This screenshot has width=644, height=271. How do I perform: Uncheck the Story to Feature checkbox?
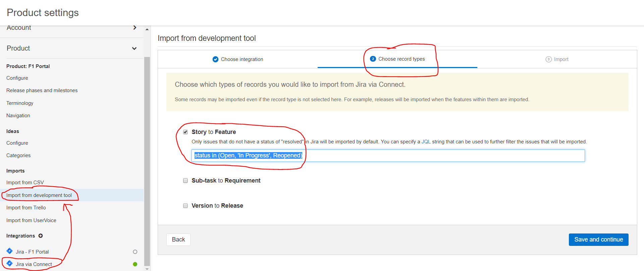(x=185, y=132)
